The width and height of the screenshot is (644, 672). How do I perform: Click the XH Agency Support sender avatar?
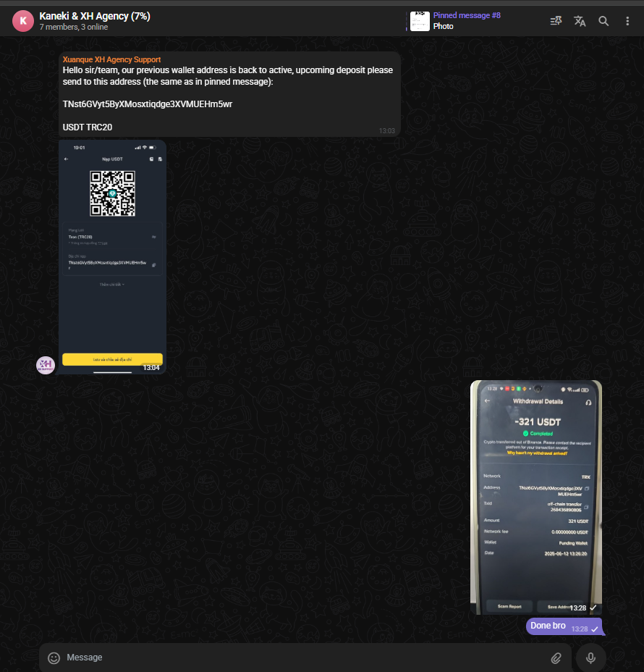click(46, 365)
